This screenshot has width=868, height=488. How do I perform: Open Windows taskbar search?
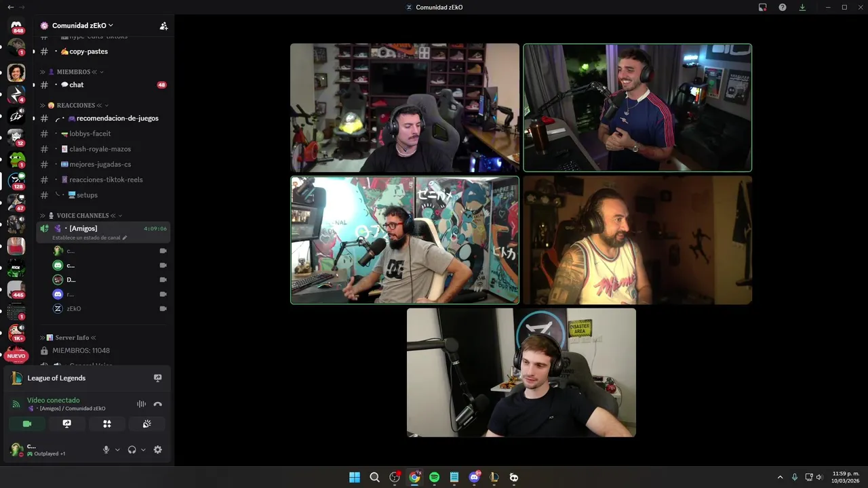(x=374, y=477)
